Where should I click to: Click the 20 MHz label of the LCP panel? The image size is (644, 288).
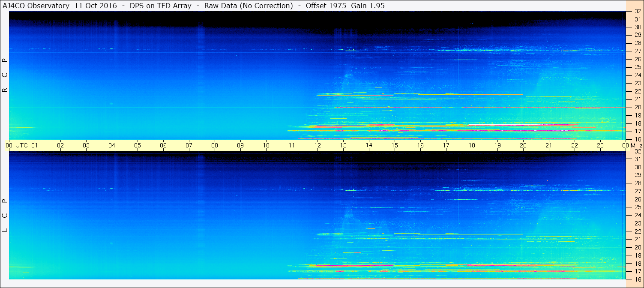click(x=638, y=247)
